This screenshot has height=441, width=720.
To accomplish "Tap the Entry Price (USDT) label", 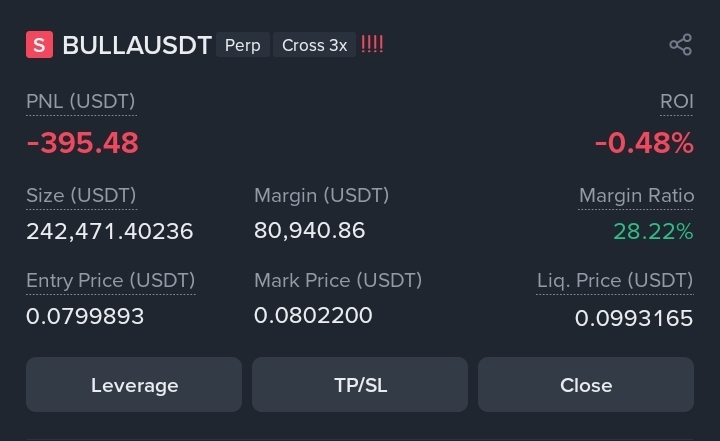I will tap(111, 281).
